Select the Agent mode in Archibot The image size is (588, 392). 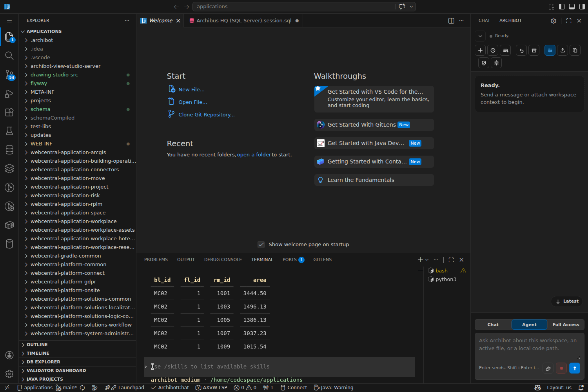point(529,325)
